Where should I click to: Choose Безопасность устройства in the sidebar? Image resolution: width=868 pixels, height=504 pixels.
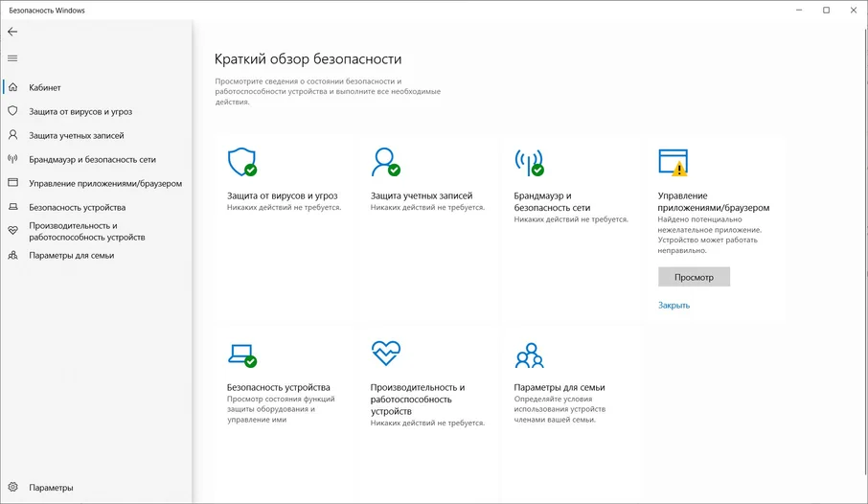(x=77, y=207)
